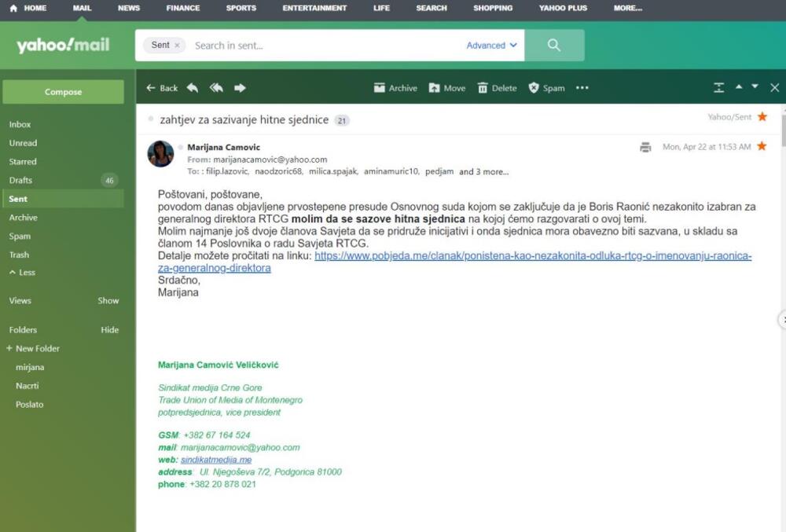
Task: Toggle the star beside Yahoo/Sent
Action: coord(762,117)
